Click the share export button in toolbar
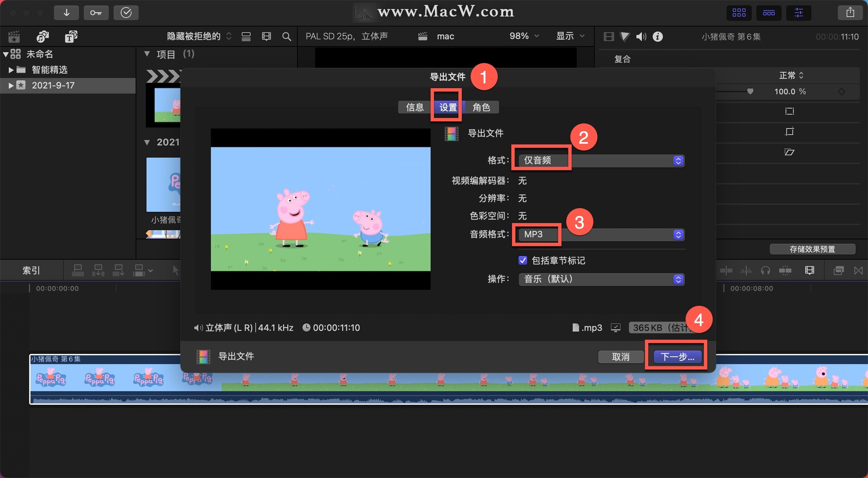The width and height of the screenshot is (868, 478). pos(850,13)
